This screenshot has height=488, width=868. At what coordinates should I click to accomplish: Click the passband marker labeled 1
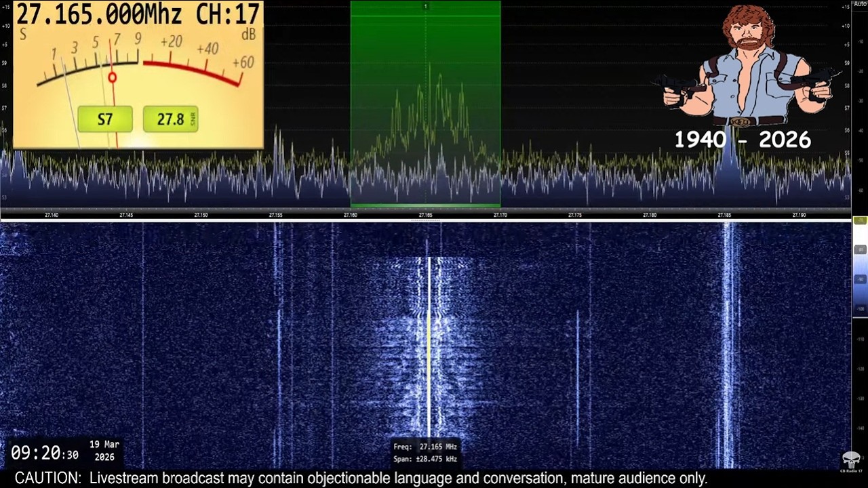[425, 6]
